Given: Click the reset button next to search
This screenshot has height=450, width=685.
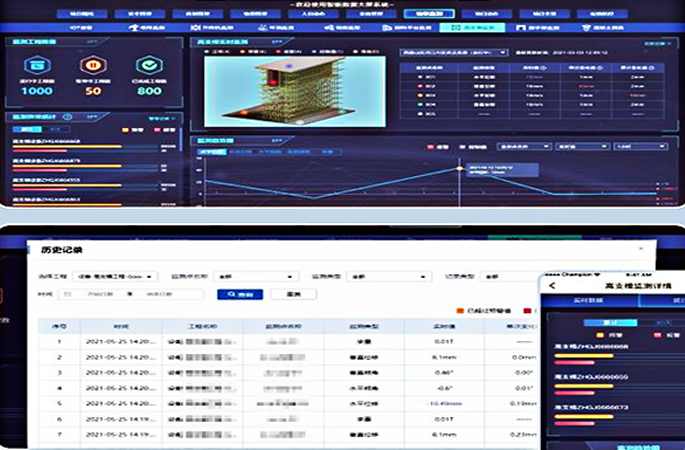Looking at the screenshot, I should pyautogui.click(x=293, y=294).
